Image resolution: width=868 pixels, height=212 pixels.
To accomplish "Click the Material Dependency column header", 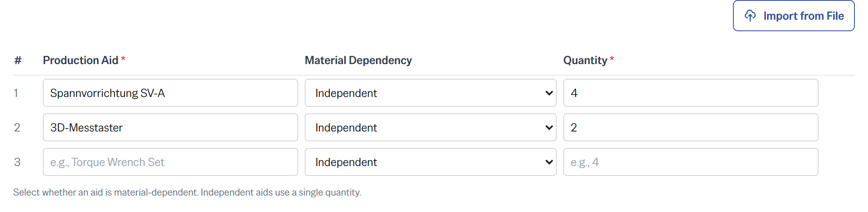I will coord(358,60).
